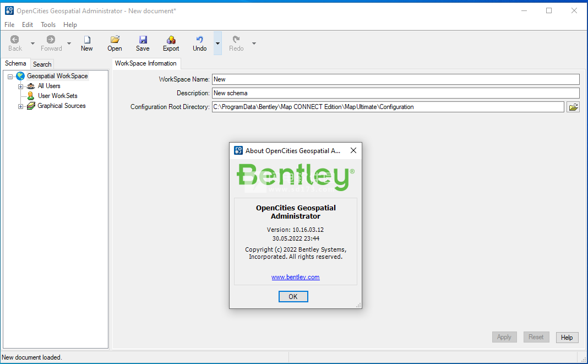Expand the Graphical Sources tree node
Image resolution: width=588 pixels, height=364 pixels.
tap(20, 107)
